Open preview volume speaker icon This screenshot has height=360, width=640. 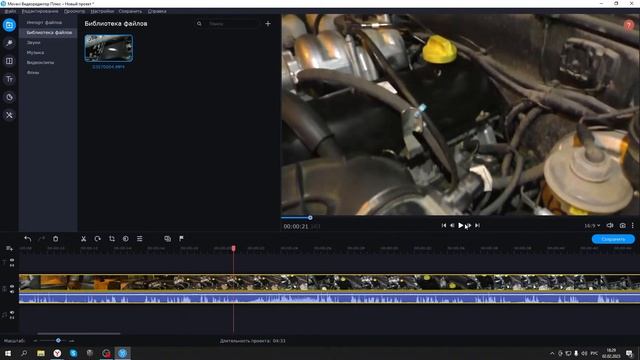(x=610, y=225)
